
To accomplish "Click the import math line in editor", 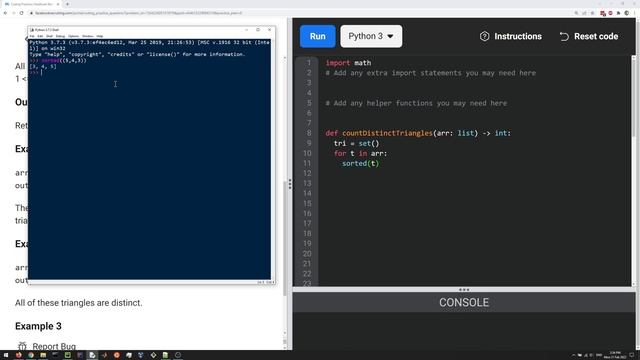I will point(348,63).
